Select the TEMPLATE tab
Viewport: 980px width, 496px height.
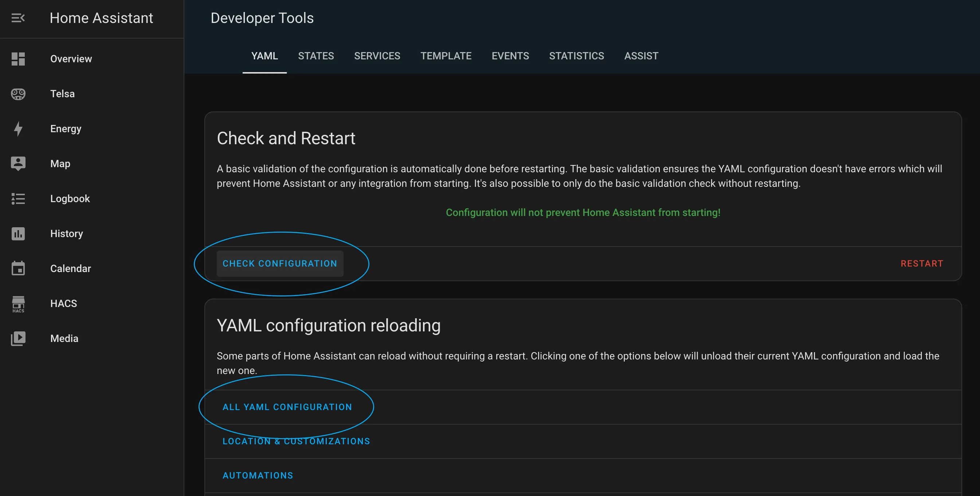pos(446,56)
